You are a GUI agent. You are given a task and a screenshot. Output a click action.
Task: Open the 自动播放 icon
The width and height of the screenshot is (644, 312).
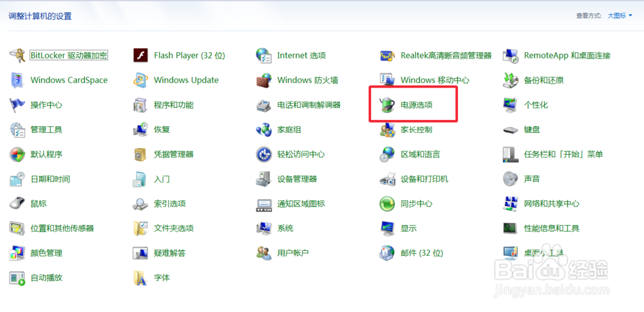pos(17,277)
